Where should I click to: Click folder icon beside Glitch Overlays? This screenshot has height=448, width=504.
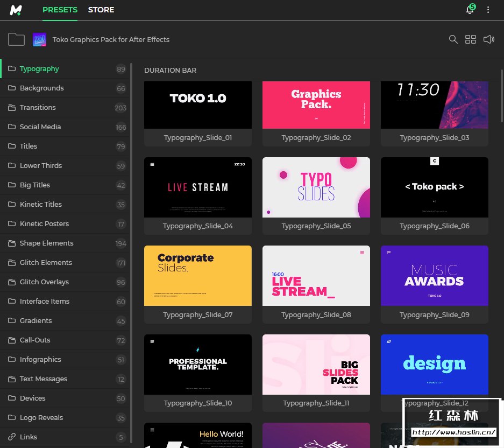coord(12,282)
